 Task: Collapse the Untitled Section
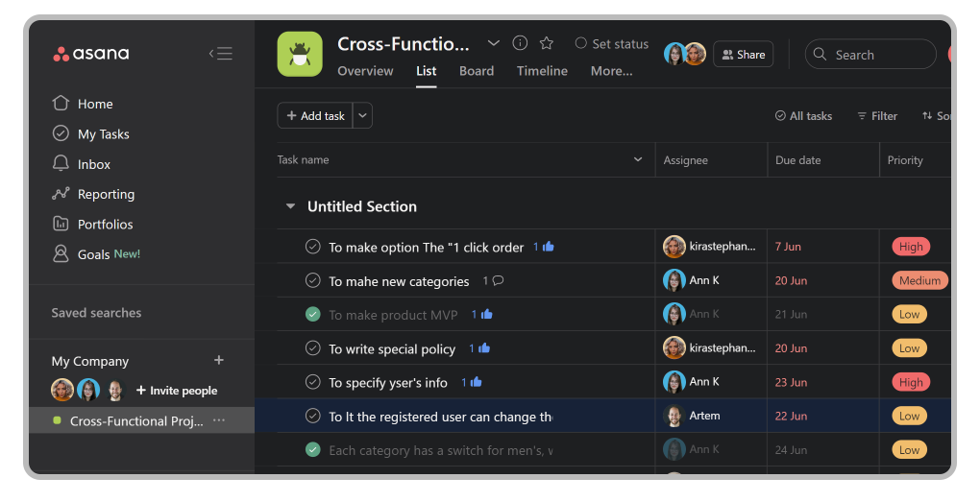pyautogui.click(x=290, y=206)
